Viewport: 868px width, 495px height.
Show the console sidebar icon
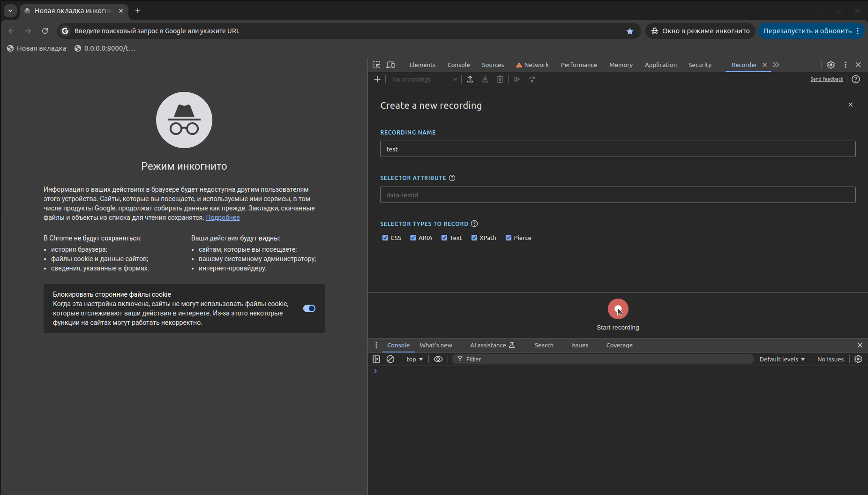pos(376,359)
